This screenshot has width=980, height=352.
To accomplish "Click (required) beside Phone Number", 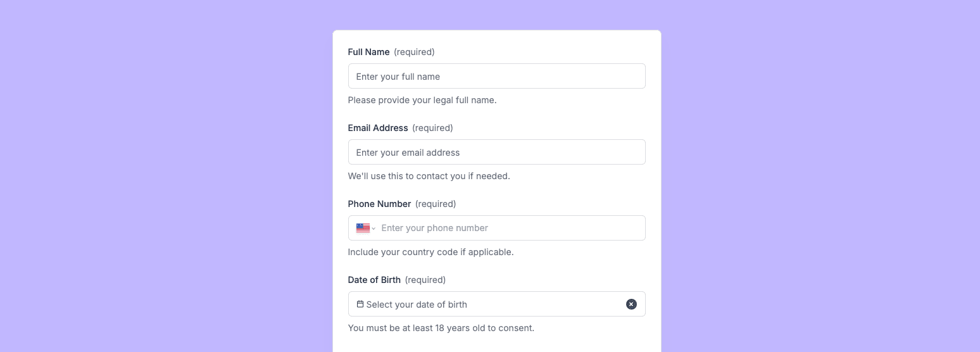I will coord(436,204).
